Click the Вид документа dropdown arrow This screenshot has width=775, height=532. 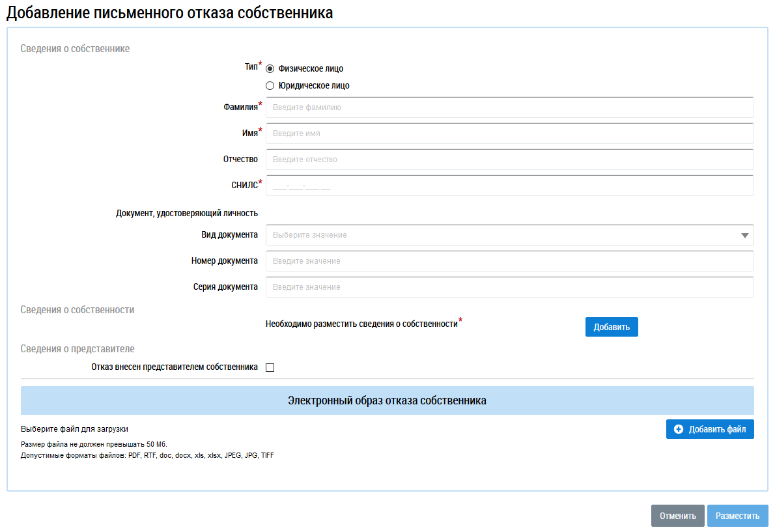click(x=744, y=235)
